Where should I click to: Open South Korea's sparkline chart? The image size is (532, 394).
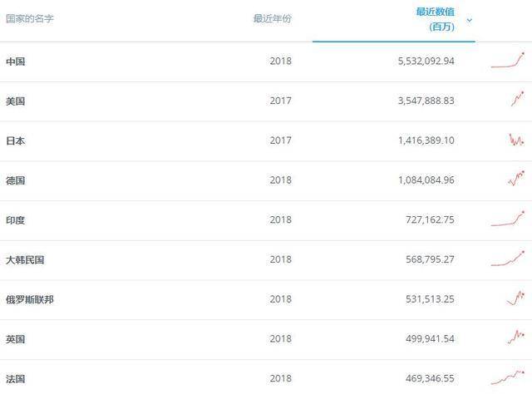click(x=508, y=259)
